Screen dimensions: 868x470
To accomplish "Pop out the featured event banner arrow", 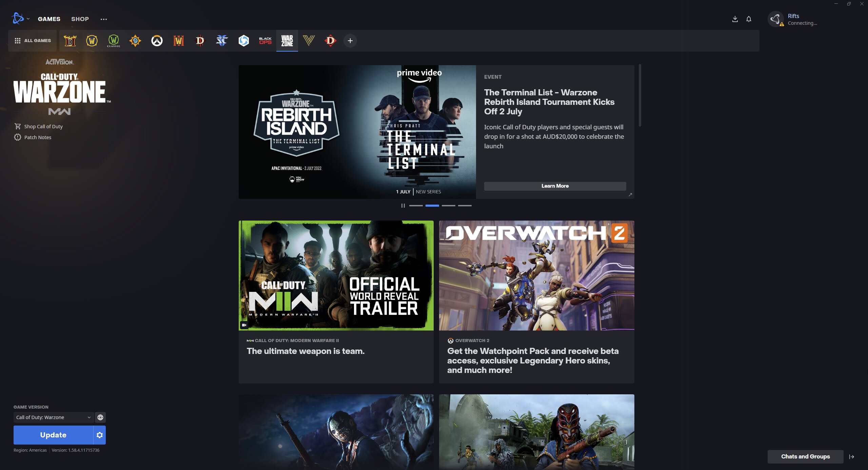I will point(630,195).
